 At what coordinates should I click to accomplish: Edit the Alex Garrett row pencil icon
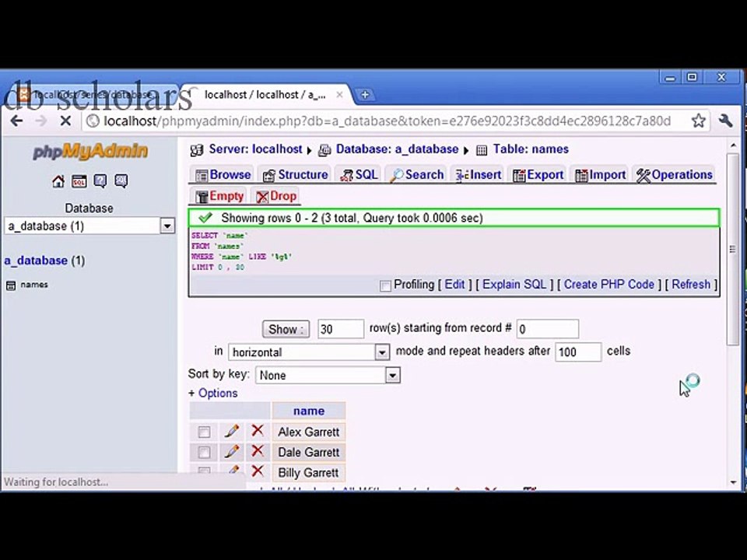(232, 432)
